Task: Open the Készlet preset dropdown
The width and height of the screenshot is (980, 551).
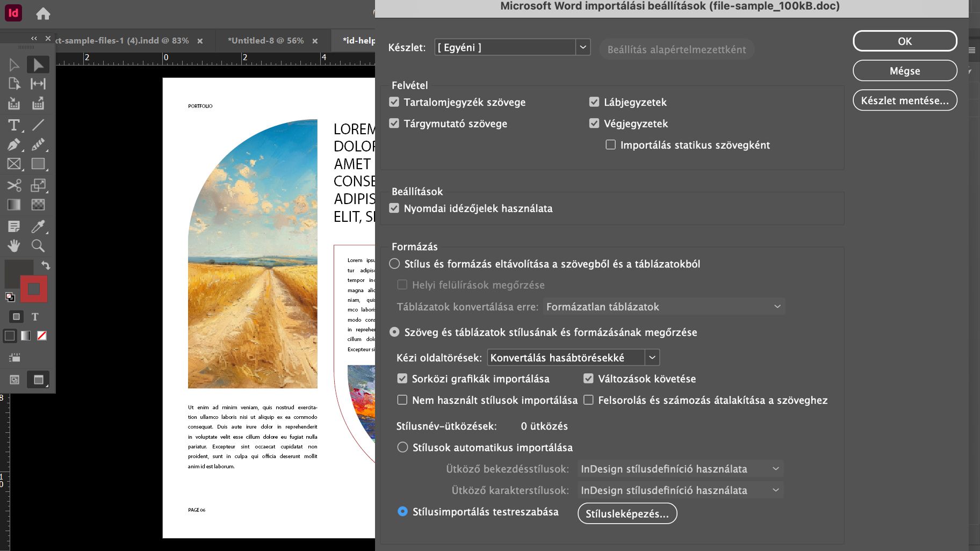Action: pyautogui.click(x=513, y=47)
